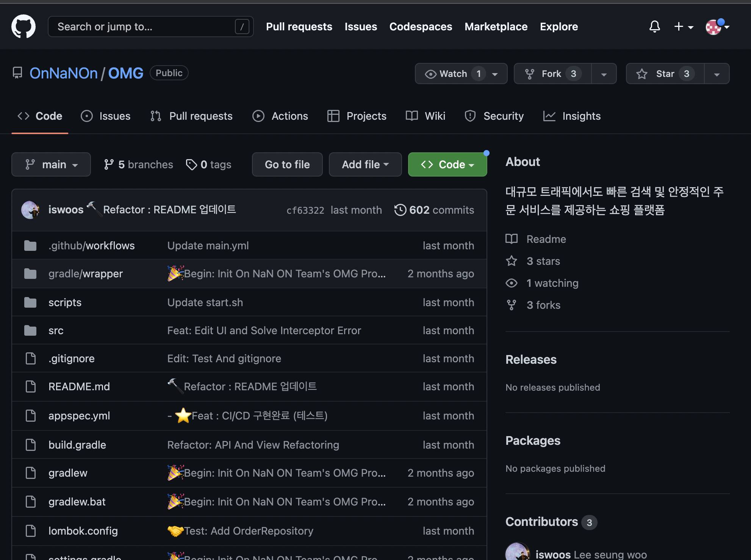This screenshot has width=751, height=560.
Task: Switch to the Actions tab
Action: 280,116
